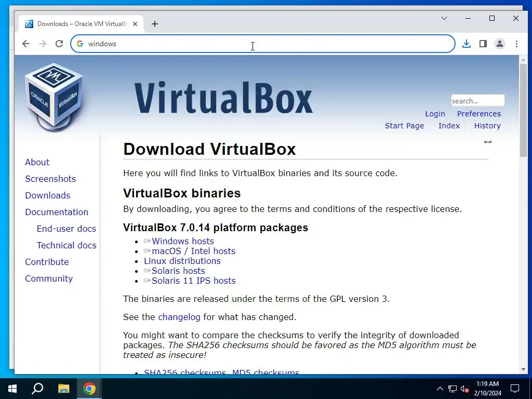This screenshot has width=532, height=399.
Task: Click the VirtualBox site search field
Action: click(x=477, y=101)
